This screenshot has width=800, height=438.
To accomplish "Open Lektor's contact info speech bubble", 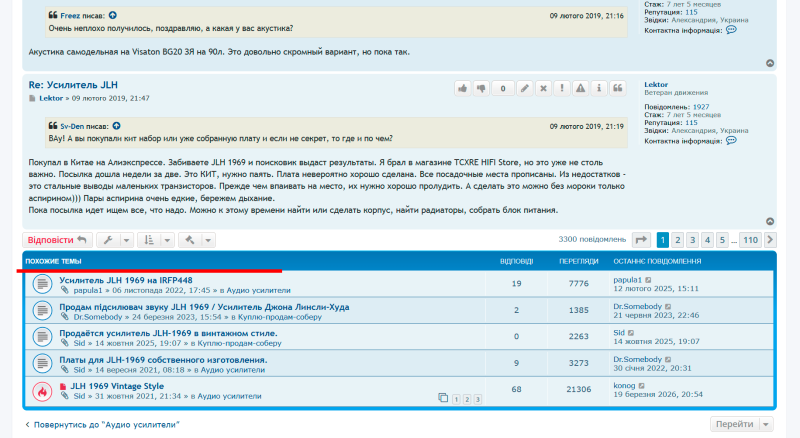I will [x=731, y=140].
